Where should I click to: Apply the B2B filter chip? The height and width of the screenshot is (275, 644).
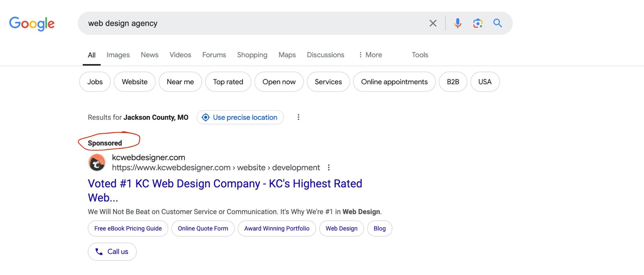[x=453, y=82]
